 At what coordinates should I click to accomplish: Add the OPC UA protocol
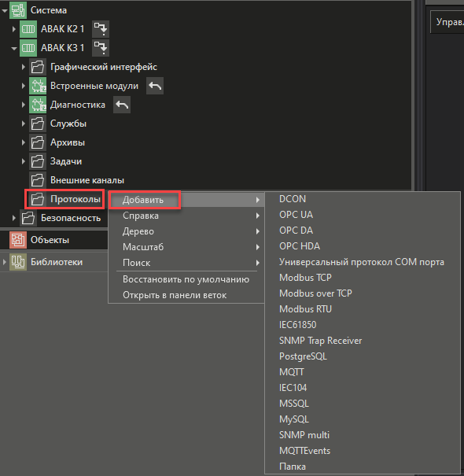coord(296,215)
